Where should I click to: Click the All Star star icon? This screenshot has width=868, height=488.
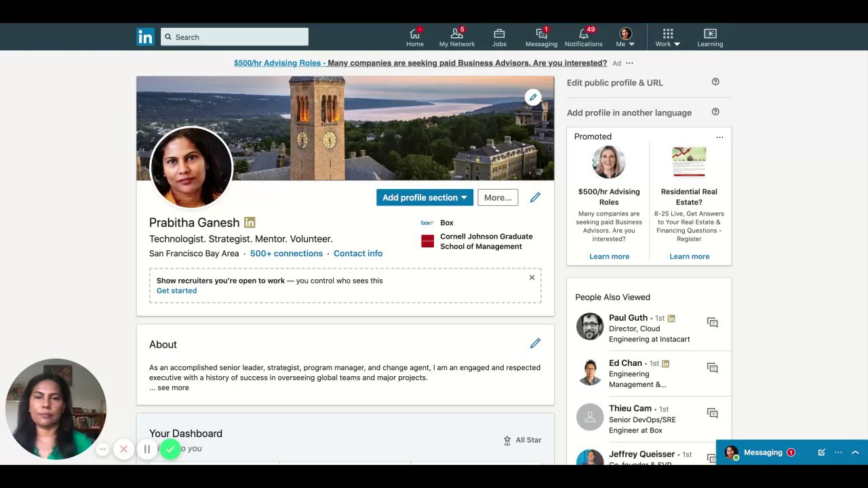(507, 441)
